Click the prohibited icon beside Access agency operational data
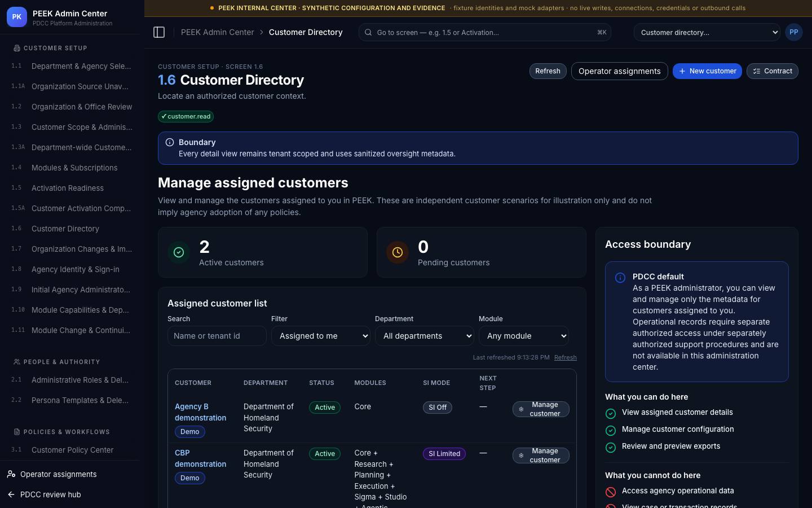812x508 pixels. [611, 492]
